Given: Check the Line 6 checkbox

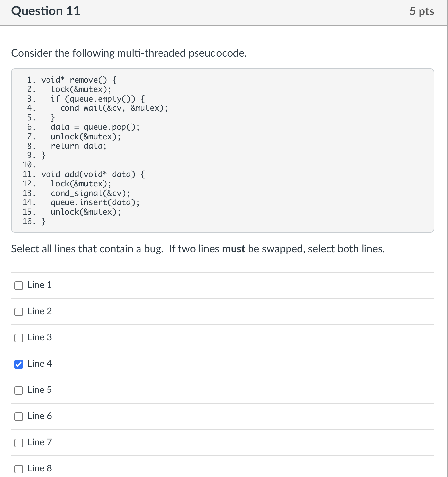Looking at the screenshot, I should pyautogui.click(x=19, y=417).
